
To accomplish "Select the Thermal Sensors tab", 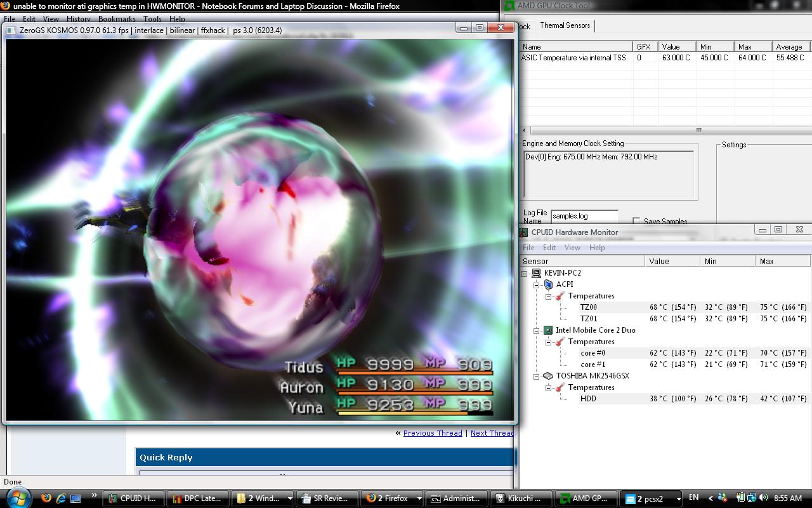I will [565, 25].
